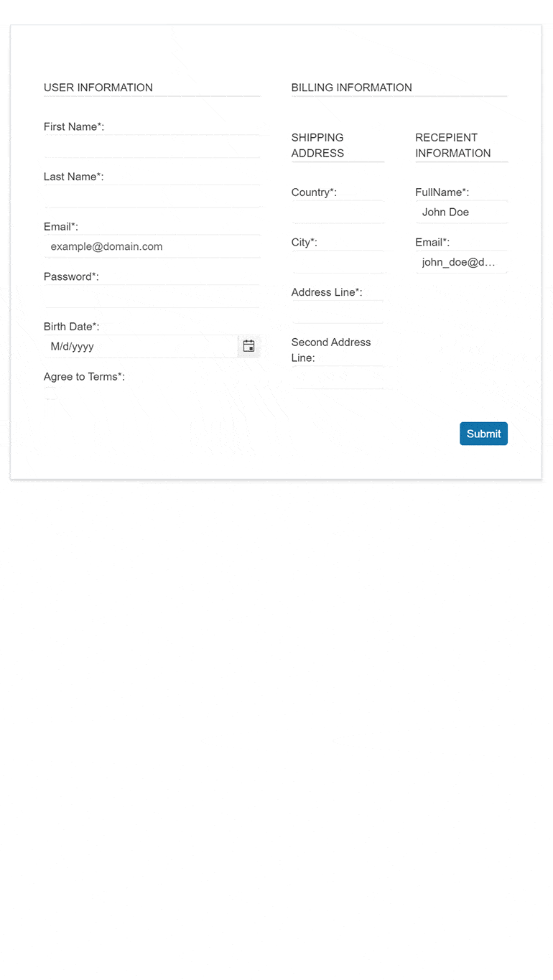The width and height of the screenshot is (553, 980).
Task: Click the Address Line input field
Action: [338, 311]
